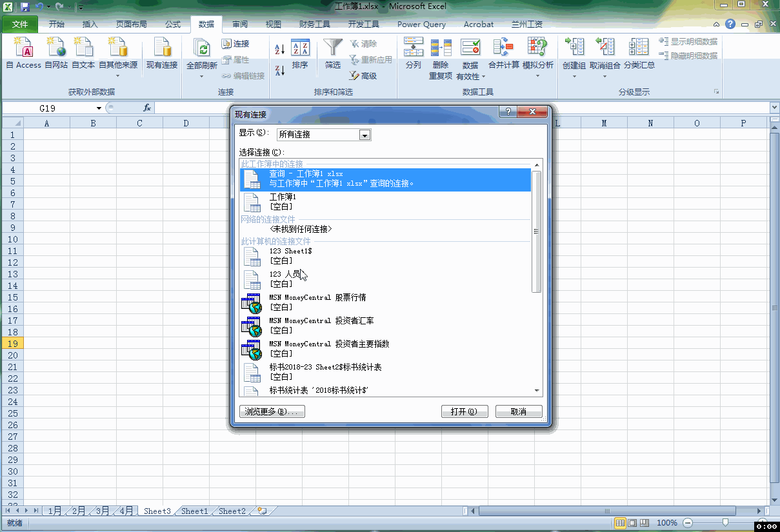Expand the Name Box dropdown arrow
Image resolution: width=780 pixels, height=532 pixels.
pos(99,108)
